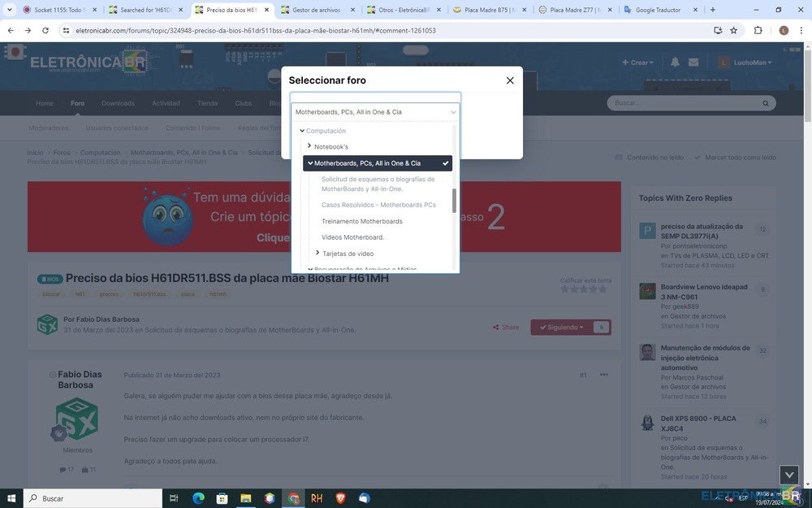
Task: Open the forum selection combo box
Action: coord(375,112)
